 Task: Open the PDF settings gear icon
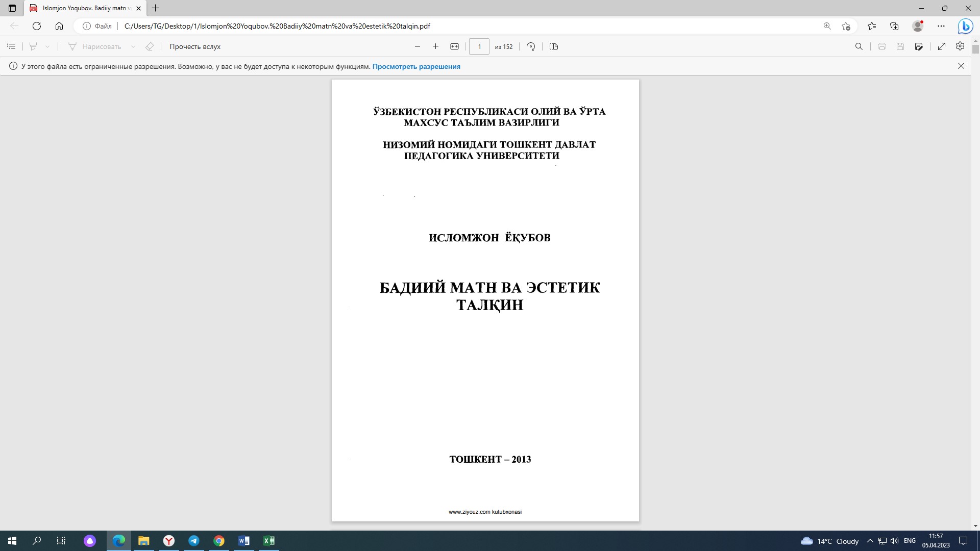[x=960, y=46]
